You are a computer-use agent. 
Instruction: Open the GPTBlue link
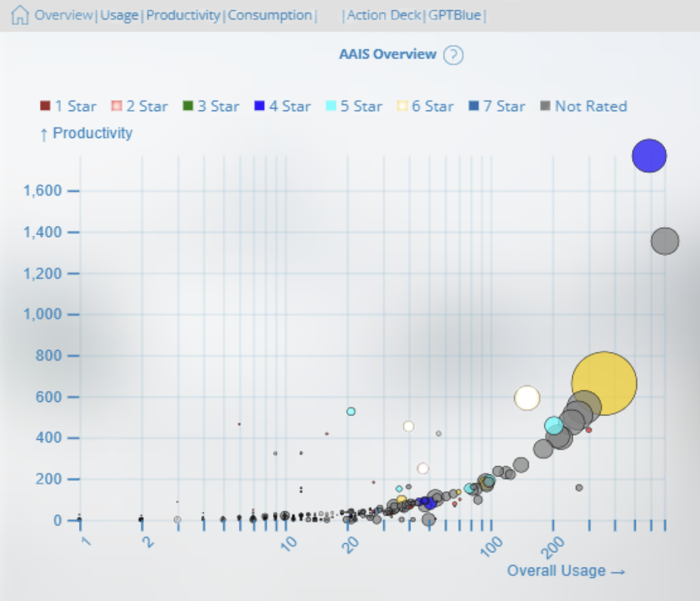pos(455,15)
